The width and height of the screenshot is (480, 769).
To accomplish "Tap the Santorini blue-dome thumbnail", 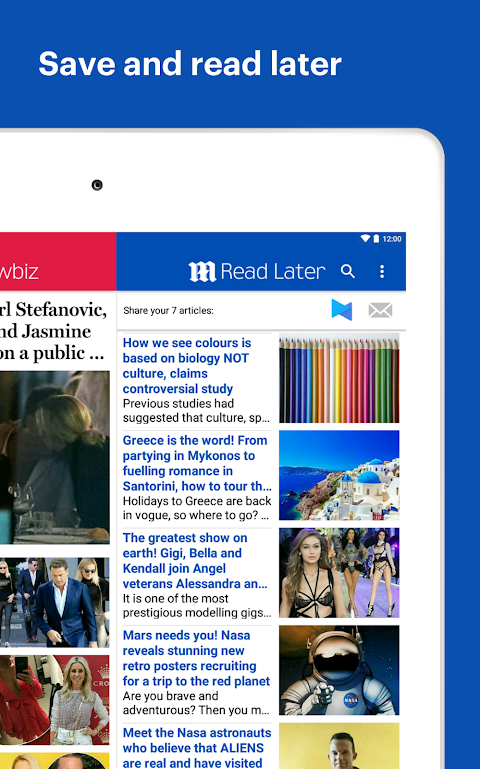I will tap(339, 475).
